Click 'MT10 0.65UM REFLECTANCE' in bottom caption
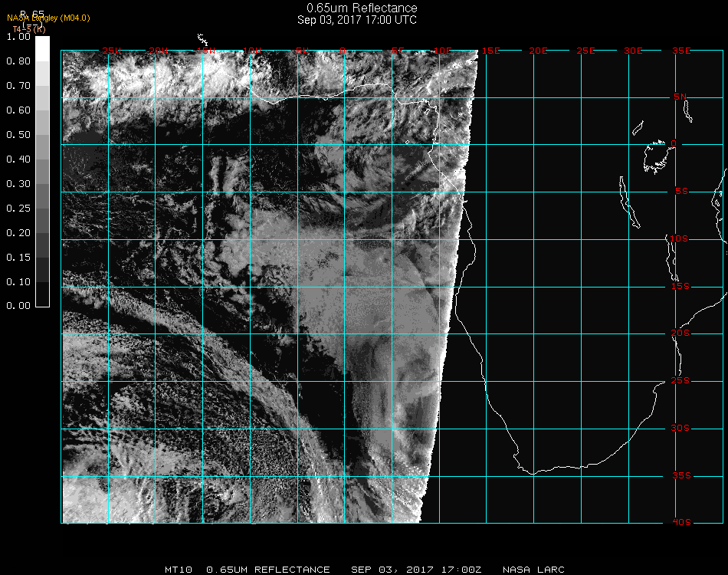Screen dimensions: 728x575 click(248, 570)
